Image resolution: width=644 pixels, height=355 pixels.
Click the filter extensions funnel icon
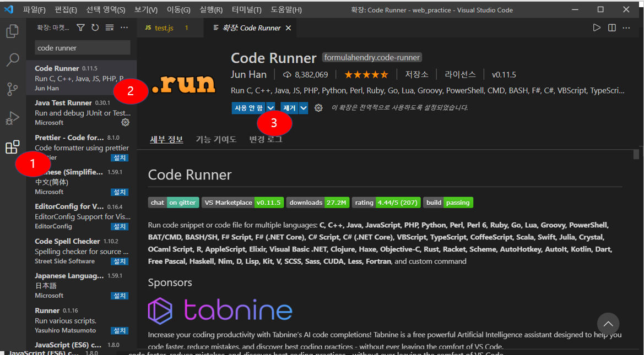[81, 28]
